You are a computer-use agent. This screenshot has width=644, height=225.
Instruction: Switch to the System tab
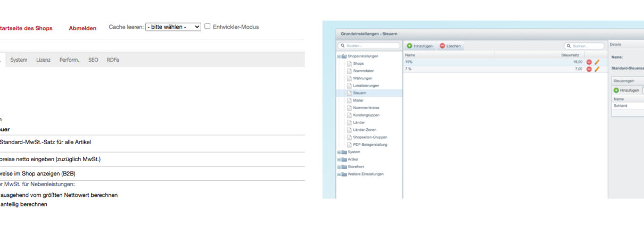point(19,60)
